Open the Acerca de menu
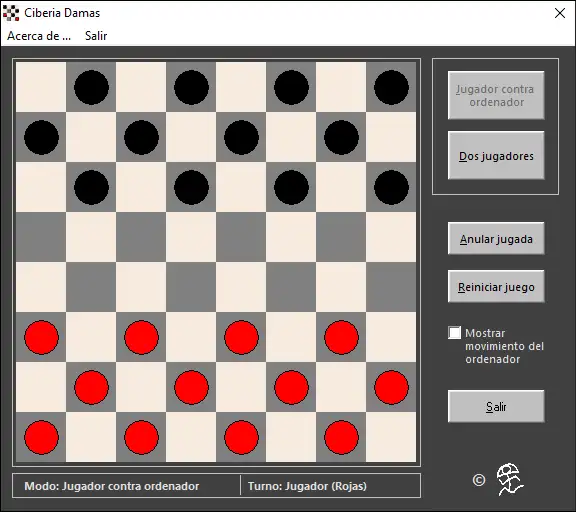 tap(39, 36)
